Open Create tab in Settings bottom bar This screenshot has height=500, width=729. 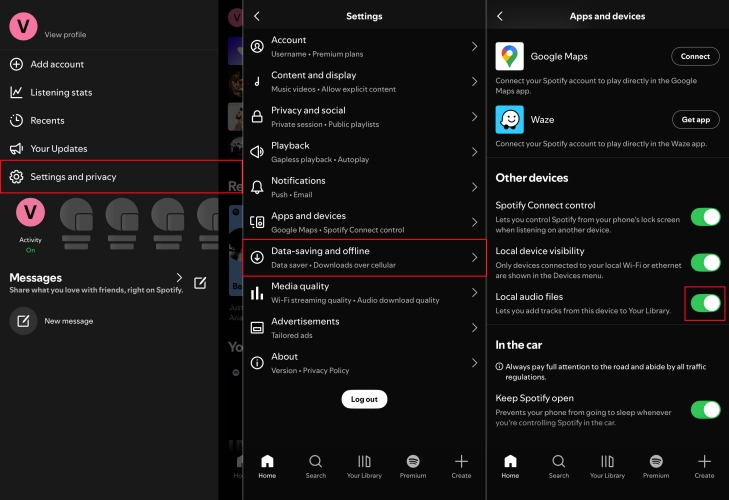(461, 467)
